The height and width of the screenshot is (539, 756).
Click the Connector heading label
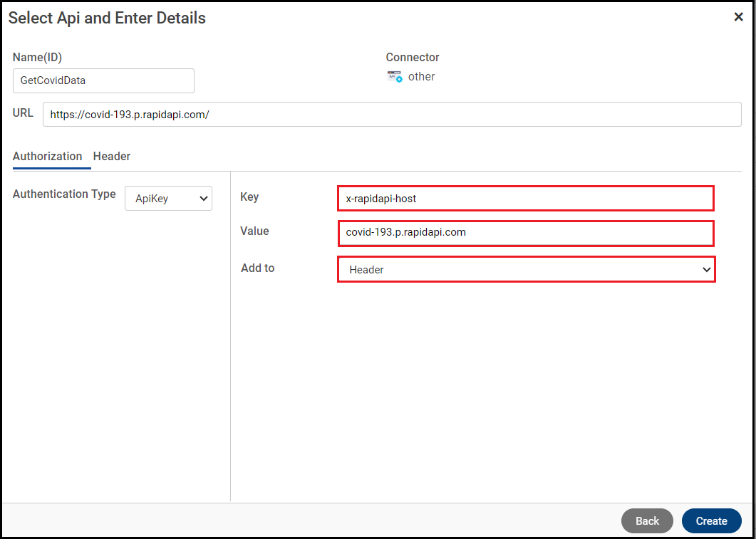pos(413,57)
